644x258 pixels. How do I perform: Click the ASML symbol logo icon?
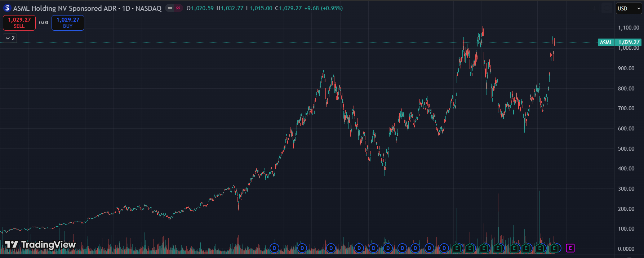(7, 8)
